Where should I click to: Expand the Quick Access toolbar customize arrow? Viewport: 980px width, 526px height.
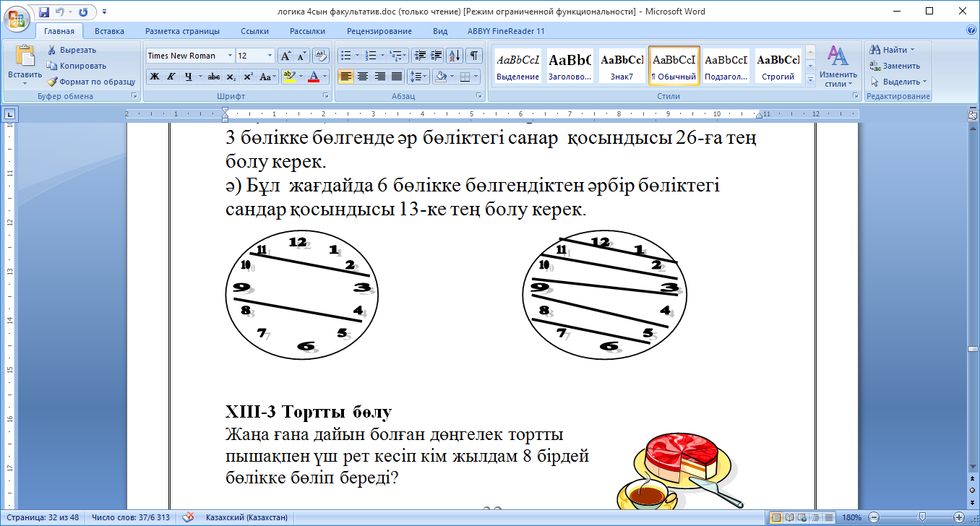click(x=104, y=12)
